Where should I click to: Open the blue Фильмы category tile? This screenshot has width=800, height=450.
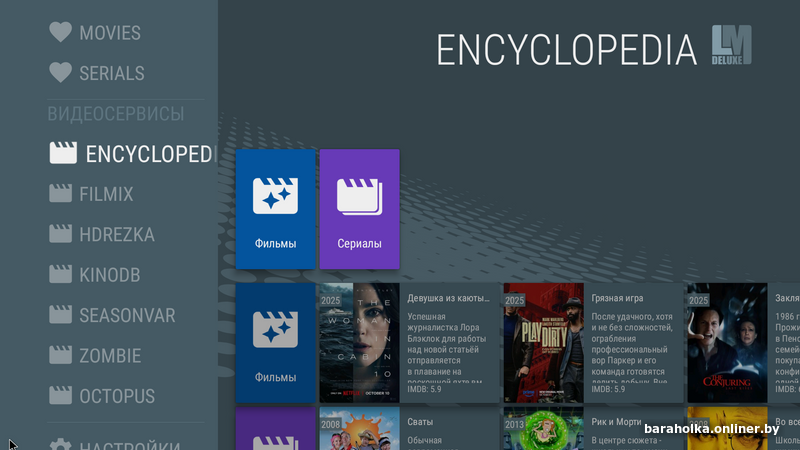coord(276,209)
